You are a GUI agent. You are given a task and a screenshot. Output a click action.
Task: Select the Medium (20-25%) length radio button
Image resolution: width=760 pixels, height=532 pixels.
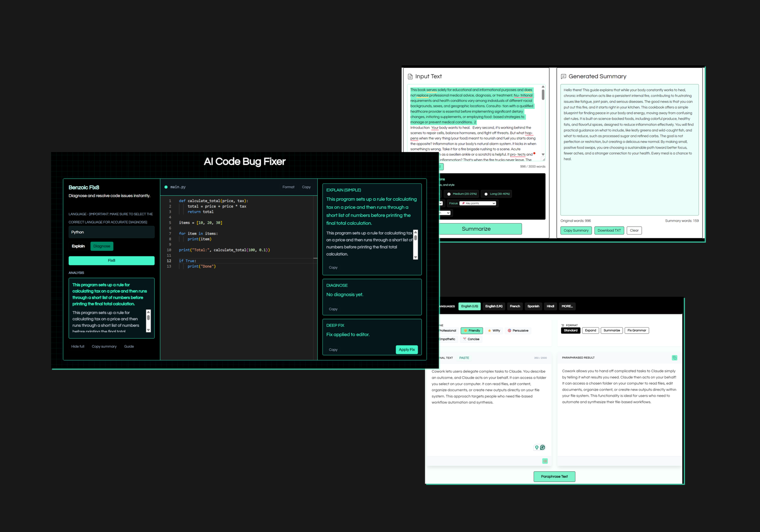pos(449,194)
